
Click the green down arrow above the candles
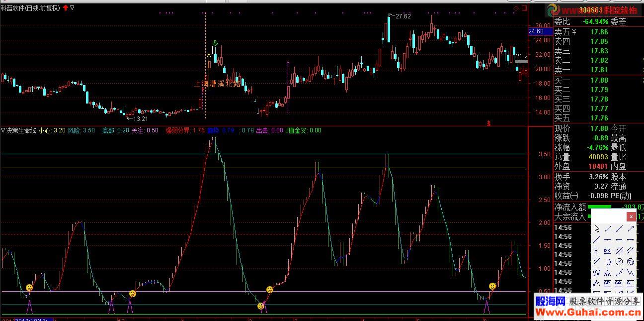[x=214, y=43]
